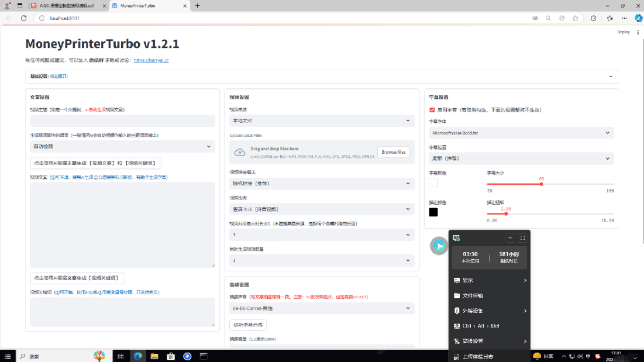Open advanced settings submenu in remote panel
Image resolution: width=644 pixels, height=362 pixels.
coord(490,341)
